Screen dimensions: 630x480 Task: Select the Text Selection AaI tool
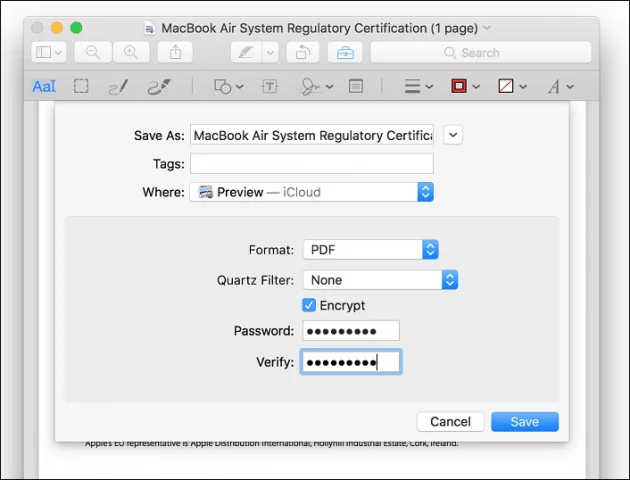(x=44, y=86)
